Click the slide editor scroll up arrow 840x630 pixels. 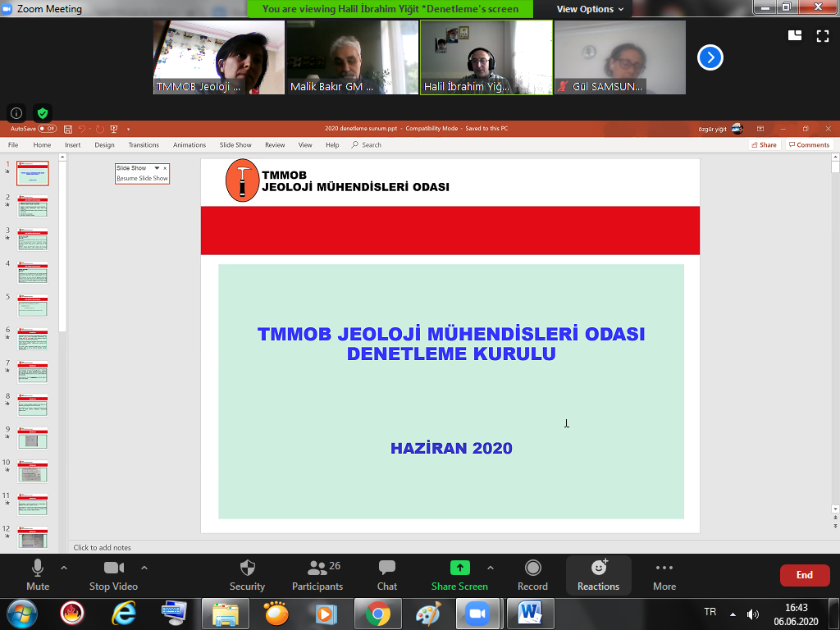point(834,157)
